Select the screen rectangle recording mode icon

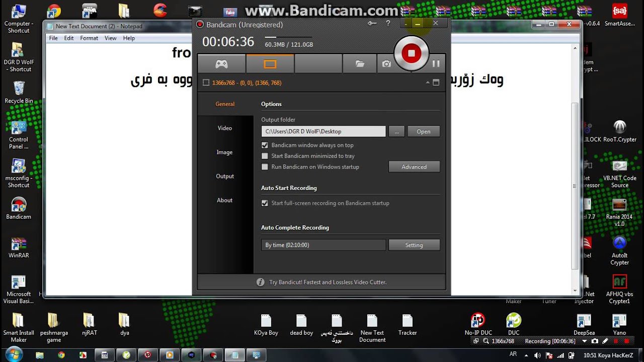pos(270,64)
